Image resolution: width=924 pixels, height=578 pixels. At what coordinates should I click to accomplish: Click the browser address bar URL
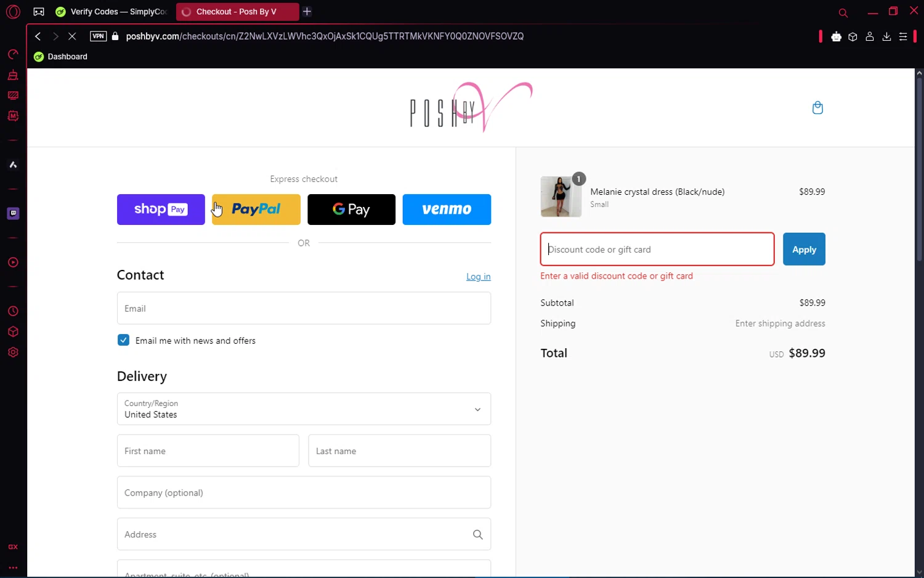(x=325, y=36)
